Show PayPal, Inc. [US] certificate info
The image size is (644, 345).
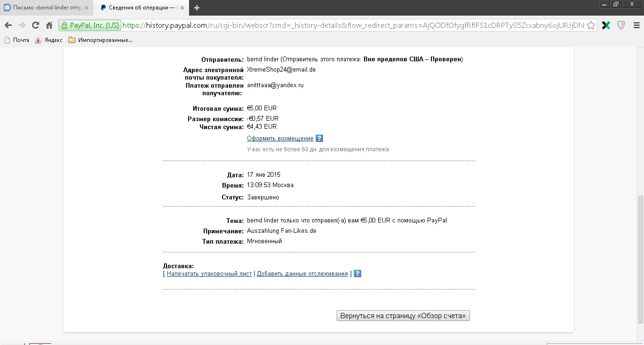click(90, 25)
